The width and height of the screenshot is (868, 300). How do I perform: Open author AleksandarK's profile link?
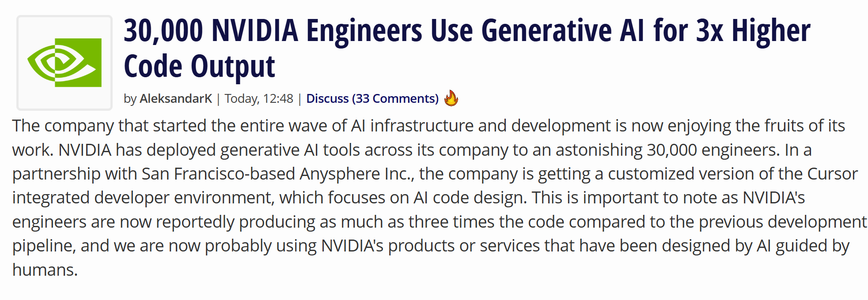tap(176, 98)
